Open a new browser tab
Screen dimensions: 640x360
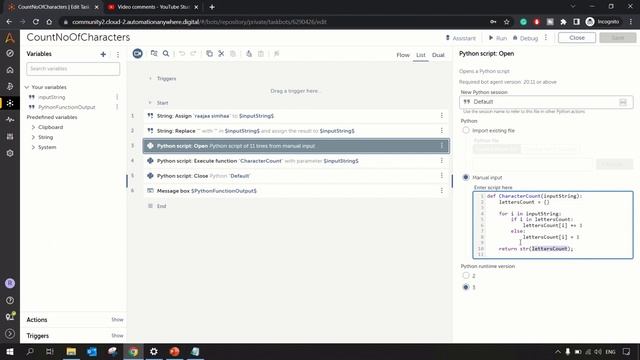pos(212,7)
